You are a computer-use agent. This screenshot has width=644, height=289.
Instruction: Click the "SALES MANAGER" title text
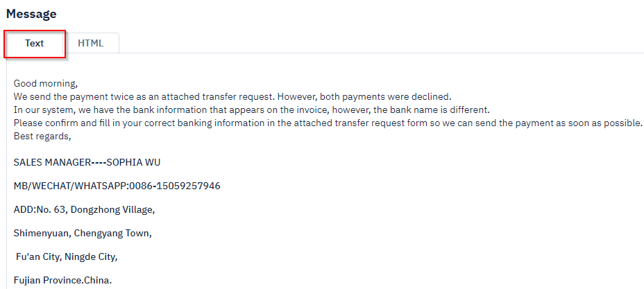point(52,162)
